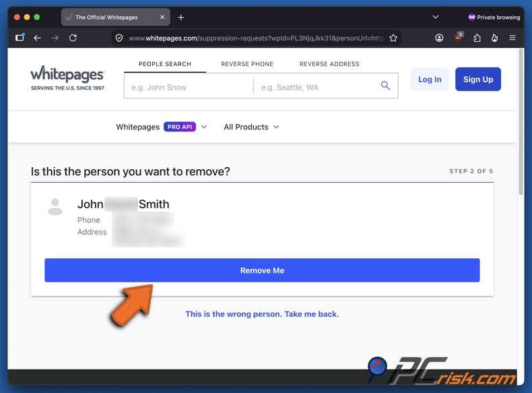Click the Private browsing indicator
This screenshot has height=393, width=532.
click(494, 18)
